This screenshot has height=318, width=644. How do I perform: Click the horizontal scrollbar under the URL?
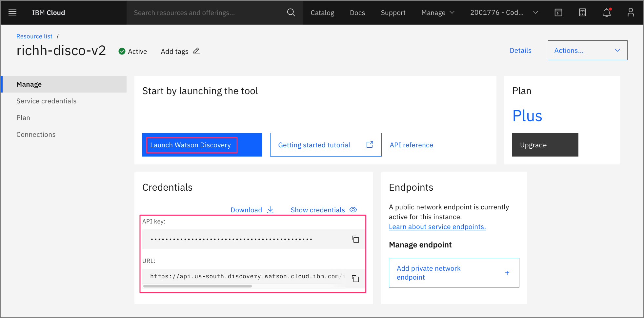click(x=197, y=286)
